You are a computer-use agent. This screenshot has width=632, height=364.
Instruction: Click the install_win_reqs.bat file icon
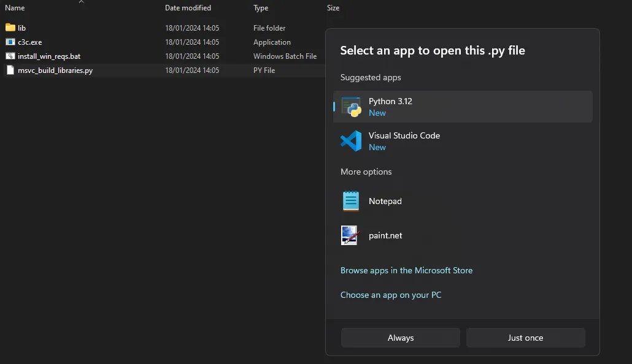point(10,56)
